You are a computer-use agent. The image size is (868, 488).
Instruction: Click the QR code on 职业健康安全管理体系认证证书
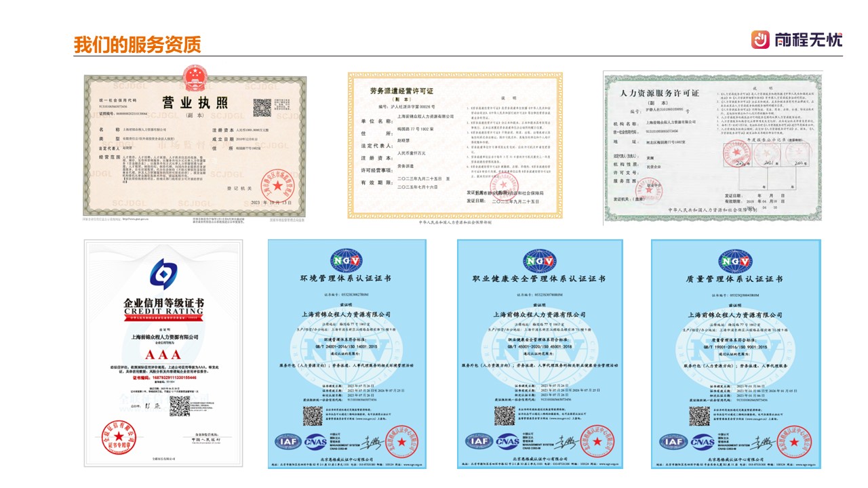(505, 417)
